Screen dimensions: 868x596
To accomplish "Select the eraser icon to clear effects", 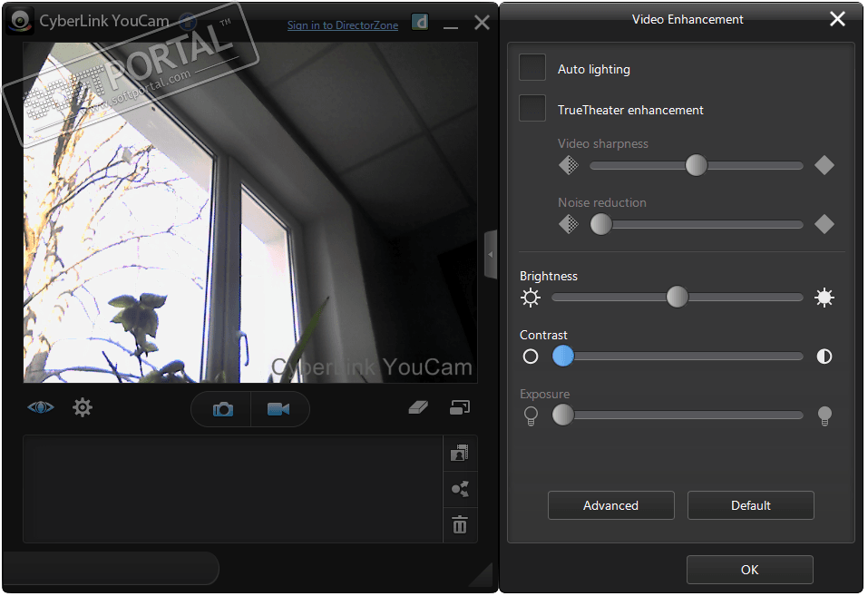I will coord(418,407).
